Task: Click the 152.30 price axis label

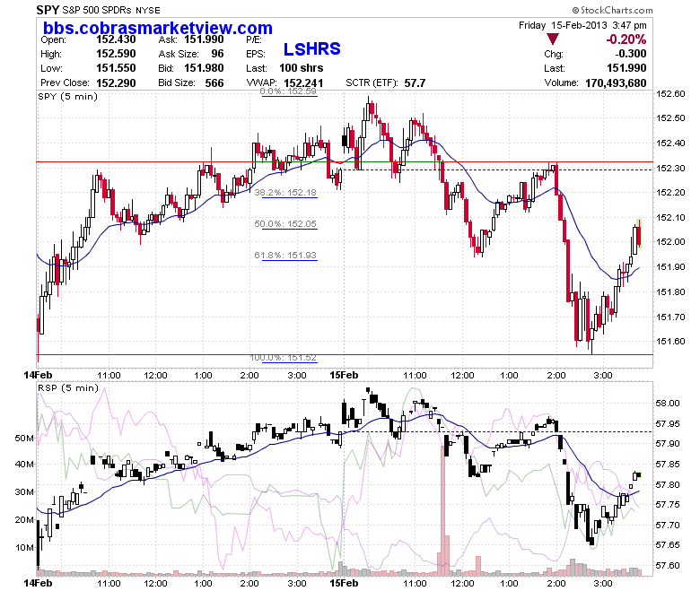Action: point(670,169)
